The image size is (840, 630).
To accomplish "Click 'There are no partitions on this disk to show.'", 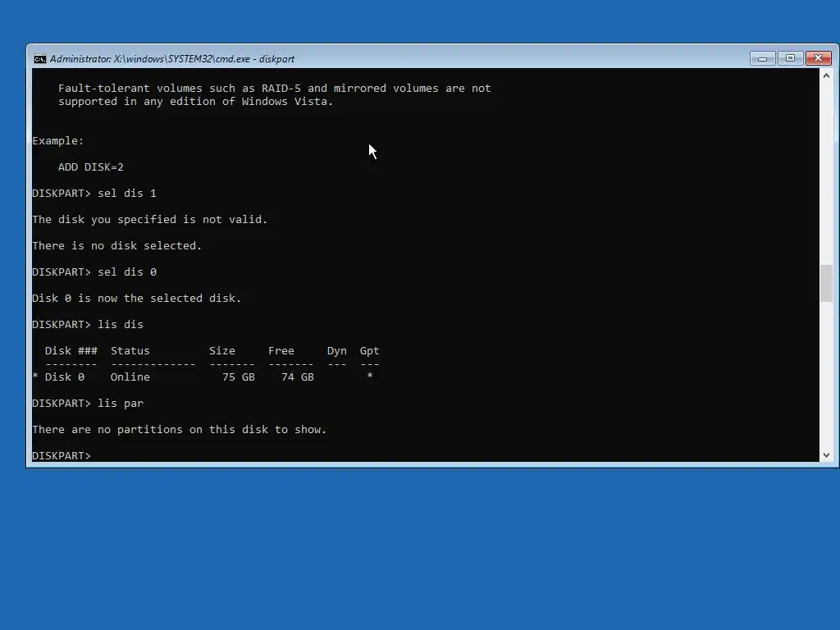I will (180, 430).
